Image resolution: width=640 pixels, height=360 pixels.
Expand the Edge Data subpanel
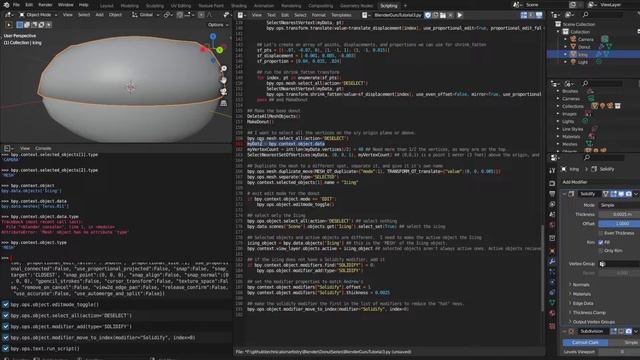(x=582, y=304)
